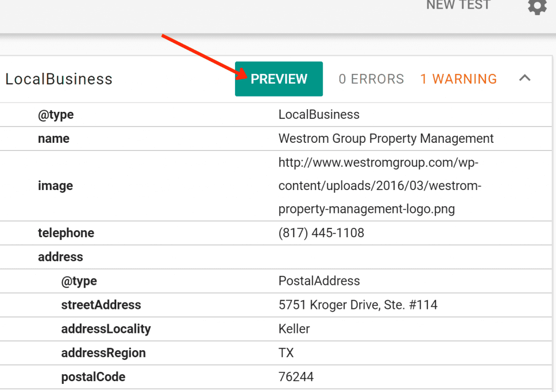Click the addressLocality Keller value
Viewport: 556px width, 392px height.
click(294, 328)
